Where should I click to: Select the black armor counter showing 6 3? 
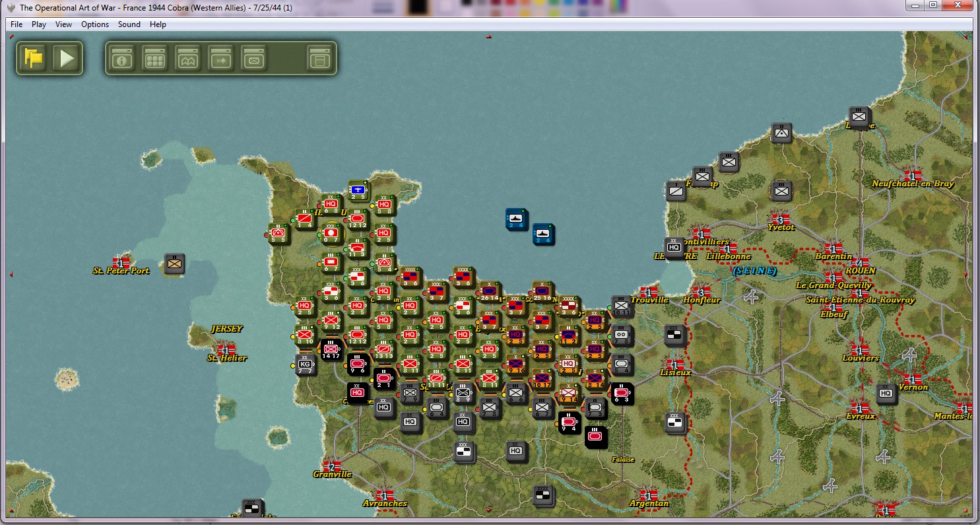(622, 394)
